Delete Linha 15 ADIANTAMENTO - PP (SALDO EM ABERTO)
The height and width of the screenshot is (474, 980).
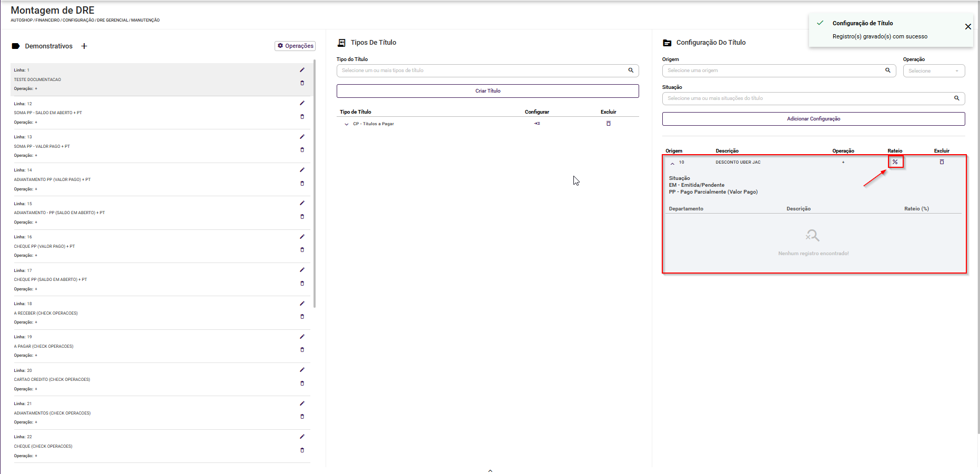point(302,217)
